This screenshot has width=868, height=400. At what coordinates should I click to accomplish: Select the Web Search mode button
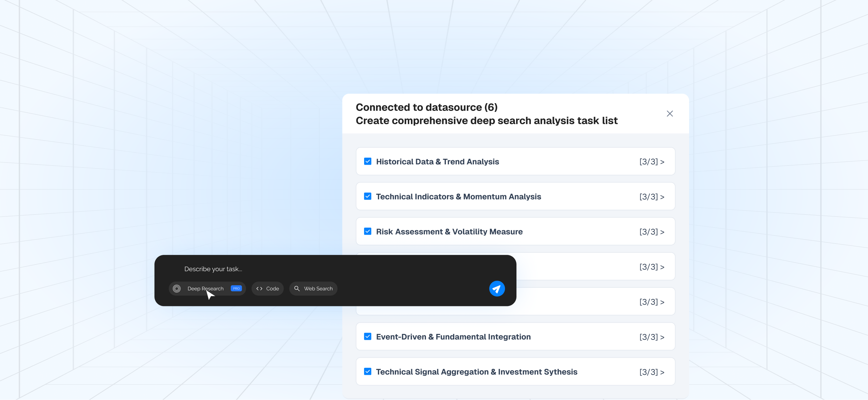click(x=313, y=288)
